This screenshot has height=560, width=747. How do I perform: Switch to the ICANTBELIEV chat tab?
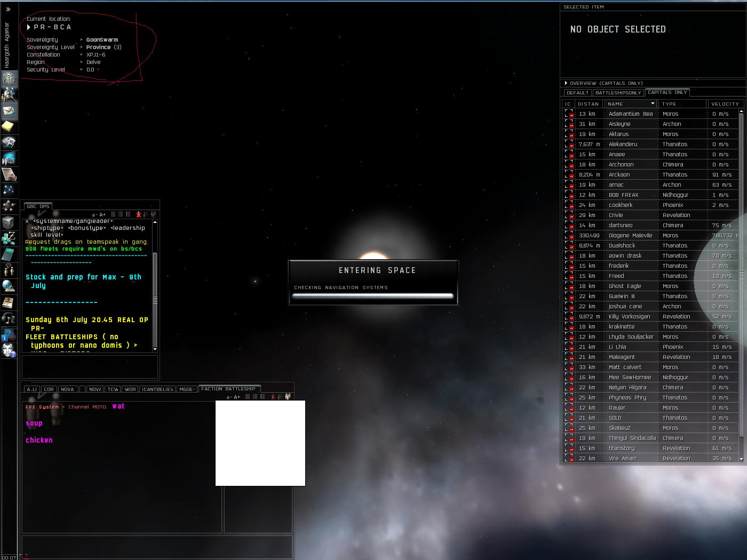coord(157,389)
